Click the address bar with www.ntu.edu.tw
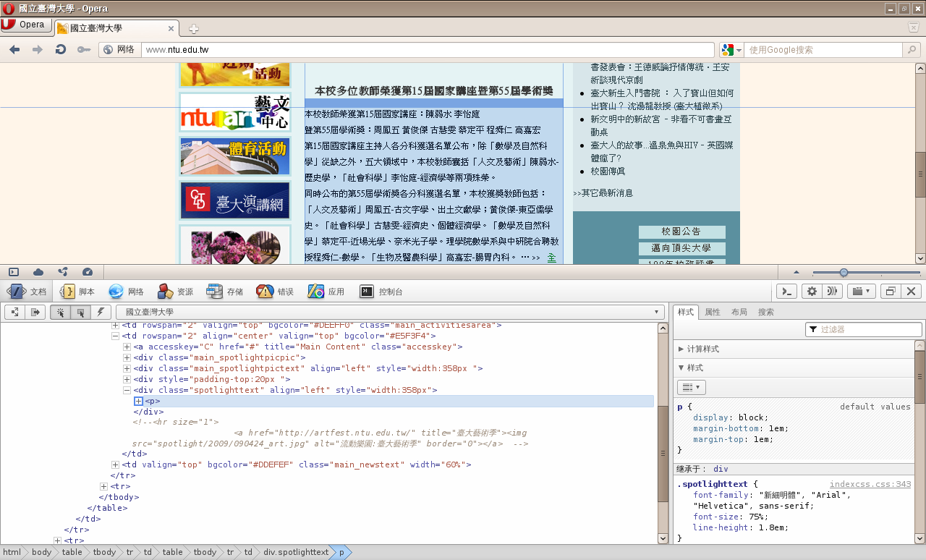The height and width of the screenshot is (560, 926). (428, 50)
